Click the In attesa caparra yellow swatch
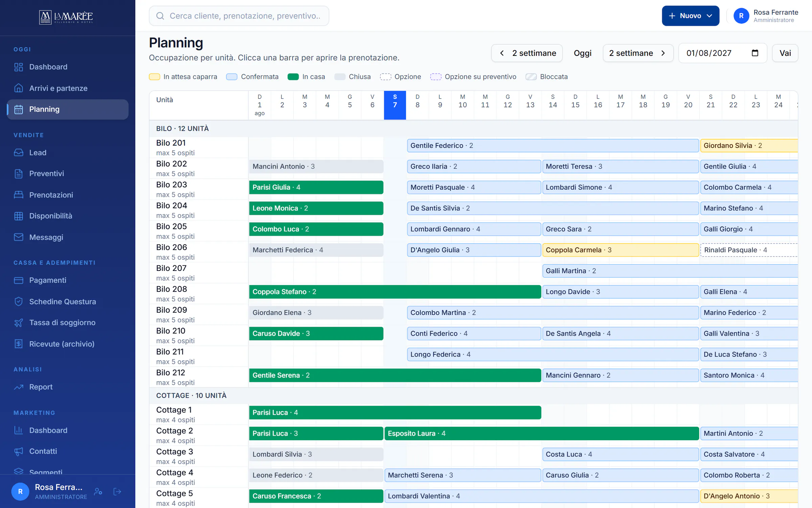Viewport: 812px width, 508px height. pyautogui.click(x=155, y=77)
